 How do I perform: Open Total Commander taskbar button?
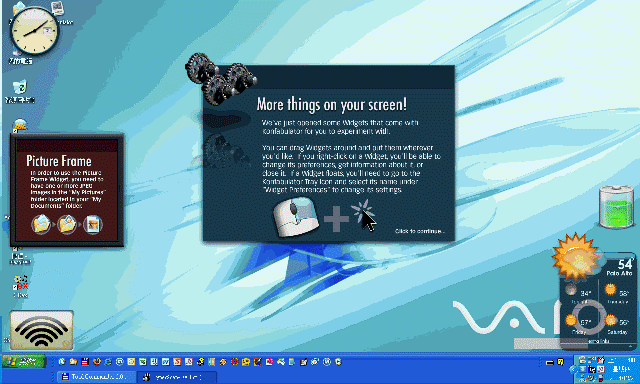pyautogui.click(x=96, y=377)
